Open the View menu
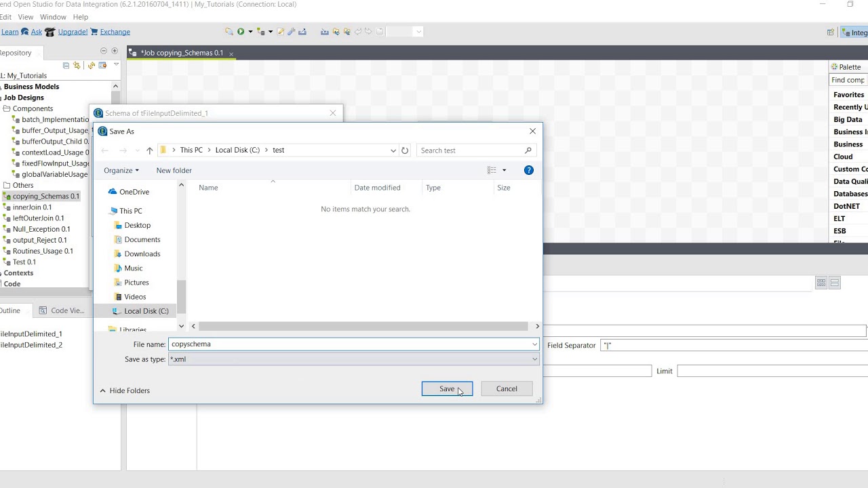This screenshot has width=868, height=488. (x=25, y=17)
